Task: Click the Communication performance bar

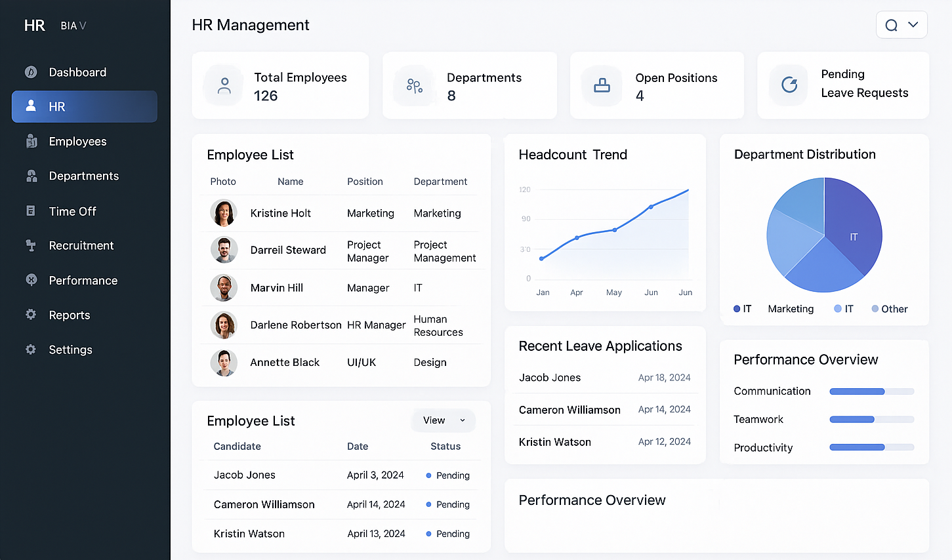Action: (872, 391)
